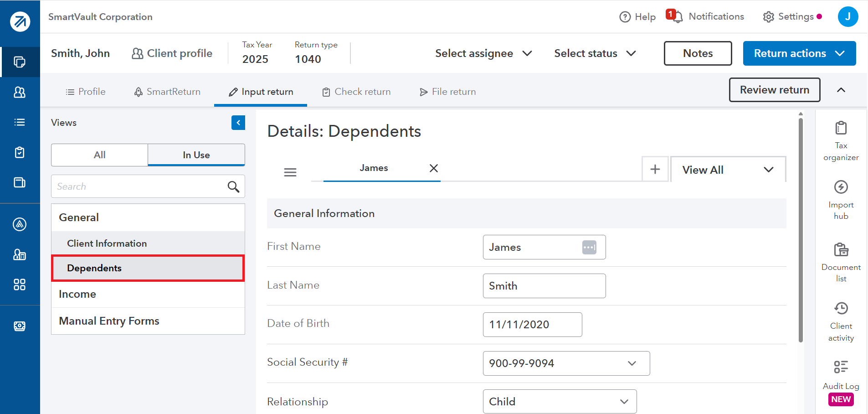Open the Relationship Child dropdown
The image size is (868, 414).
(x=560, y=402)
